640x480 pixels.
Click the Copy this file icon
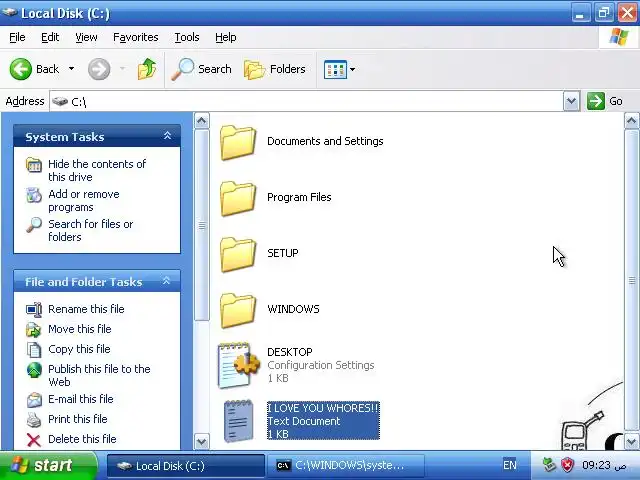[34, 349]
